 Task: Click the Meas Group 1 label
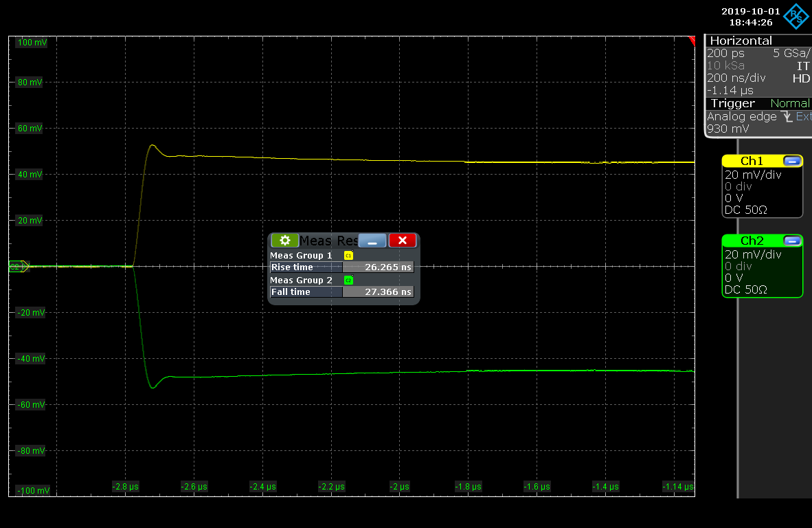click(x=301, y=256)
